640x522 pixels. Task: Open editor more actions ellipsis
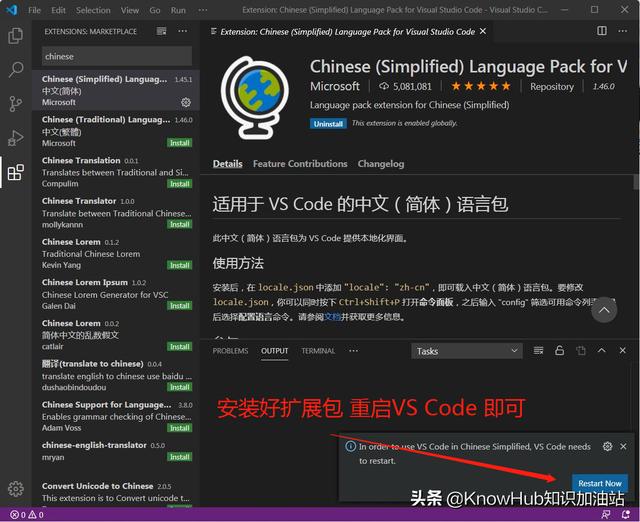pos(622,31)
